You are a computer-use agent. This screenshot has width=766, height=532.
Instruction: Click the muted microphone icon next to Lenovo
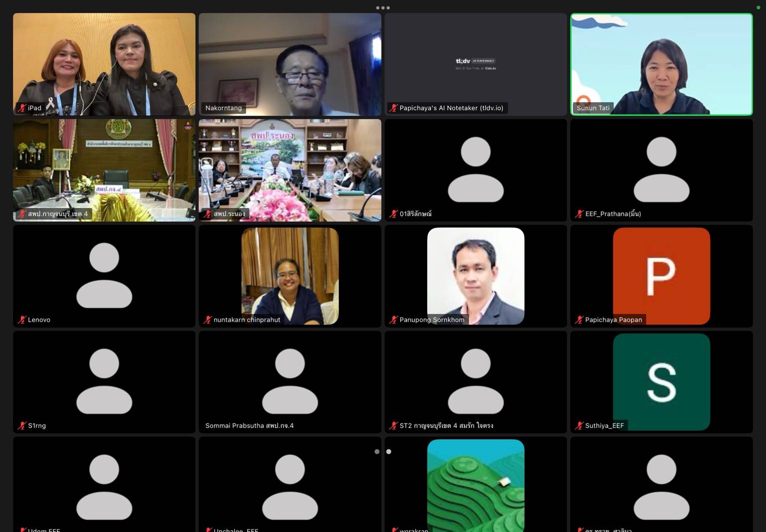21,320
